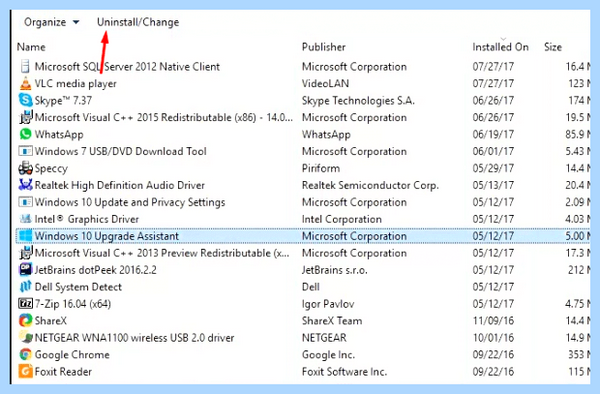Click the Windows 7 USB/DVD Download Tool icon

click(25, 151)
